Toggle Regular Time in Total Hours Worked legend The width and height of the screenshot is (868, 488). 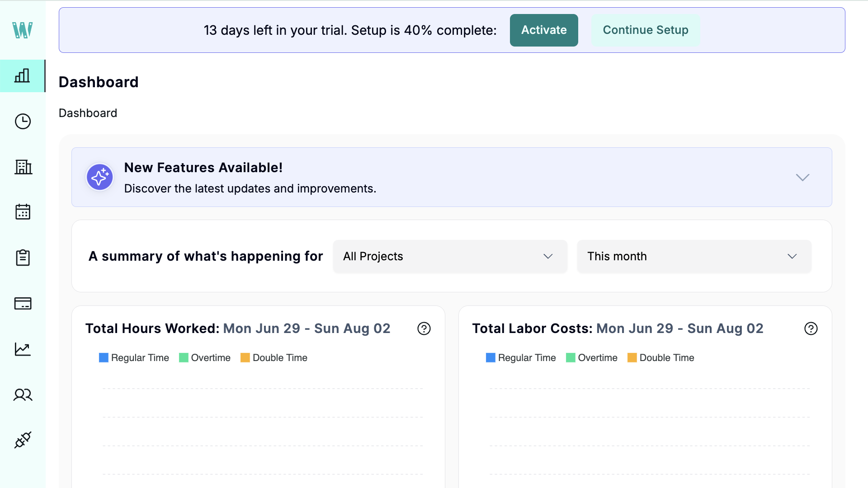click(x=134, y=358)
